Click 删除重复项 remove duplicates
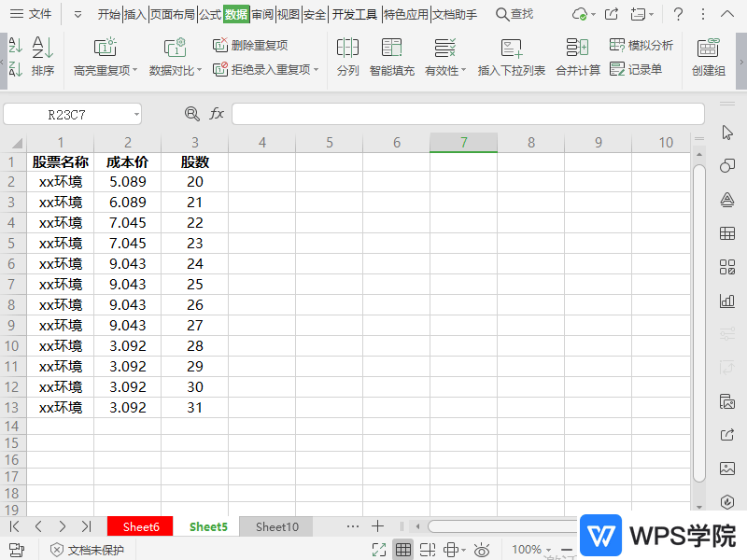The image size is (747, 560). (x=250, y=45)
